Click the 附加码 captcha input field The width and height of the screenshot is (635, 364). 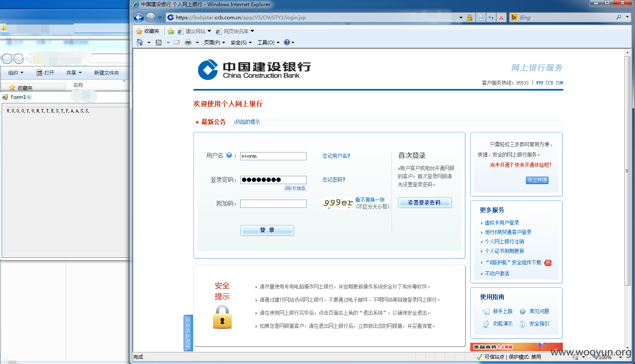[x=273, y=203]
